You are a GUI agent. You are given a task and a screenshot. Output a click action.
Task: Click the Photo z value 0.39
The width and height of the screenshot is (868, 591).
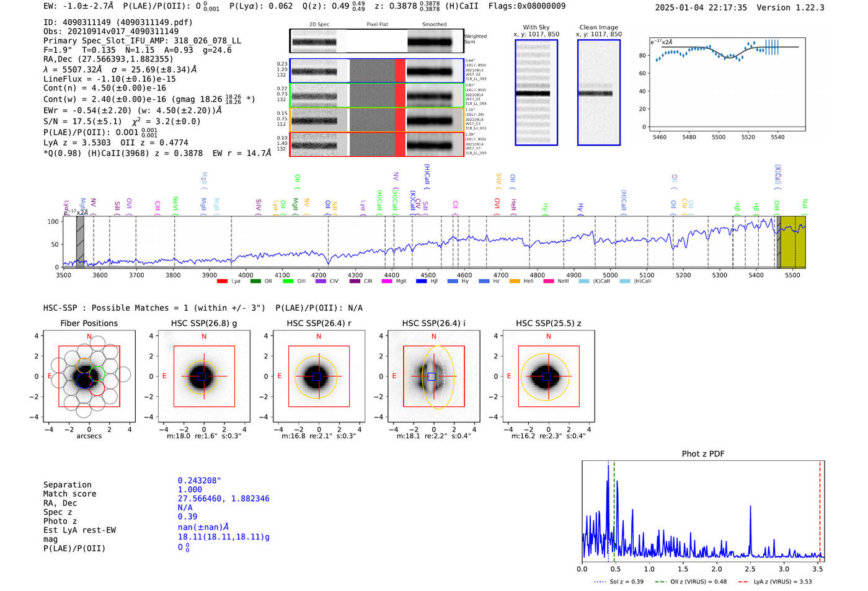tap(187, 517)
